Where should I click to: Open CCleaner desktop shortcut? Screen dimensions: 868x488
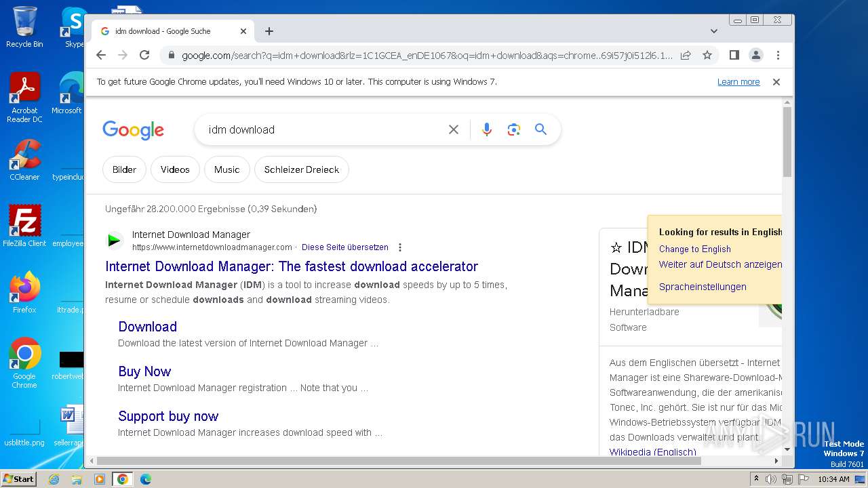[24, 160]
